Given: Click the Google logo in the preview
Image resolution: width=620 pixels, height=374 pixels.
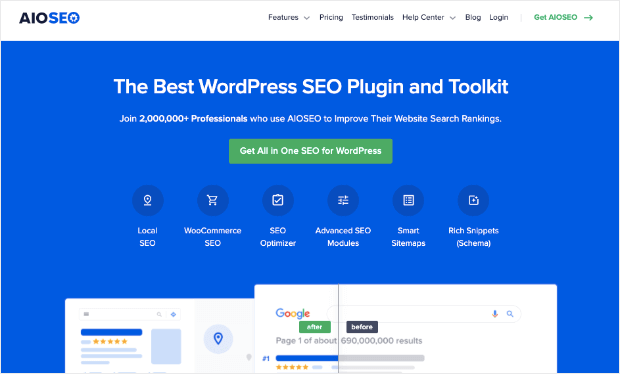Looking at the screenshot, I should coord(293,314).
